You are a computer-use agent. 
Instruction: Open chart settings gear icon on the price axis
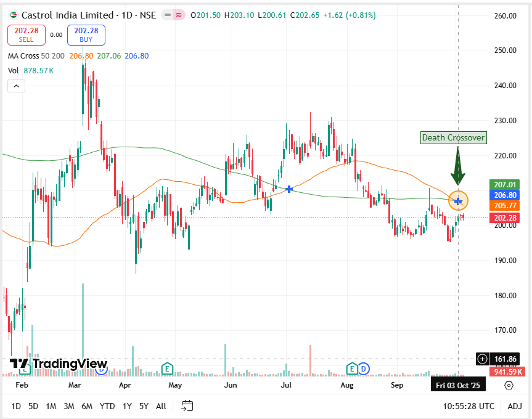[x=509, y=386]
